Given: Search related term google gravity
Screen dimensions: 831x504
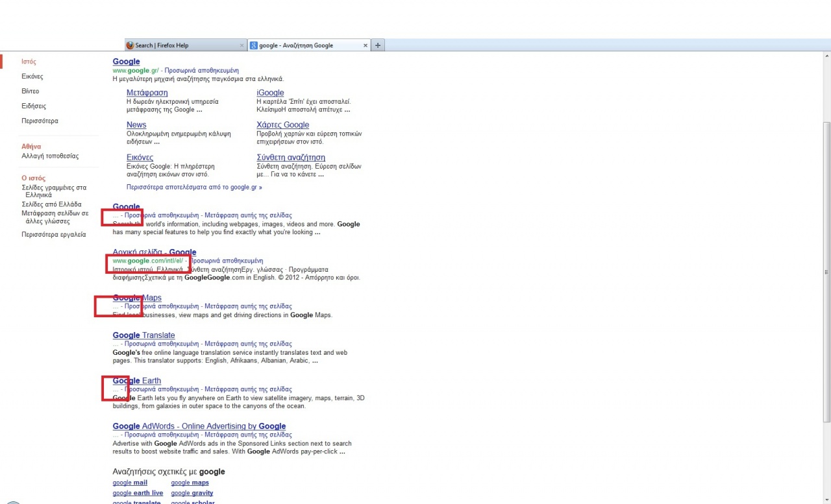Looking at the screenshot, I should click(192, 493).
